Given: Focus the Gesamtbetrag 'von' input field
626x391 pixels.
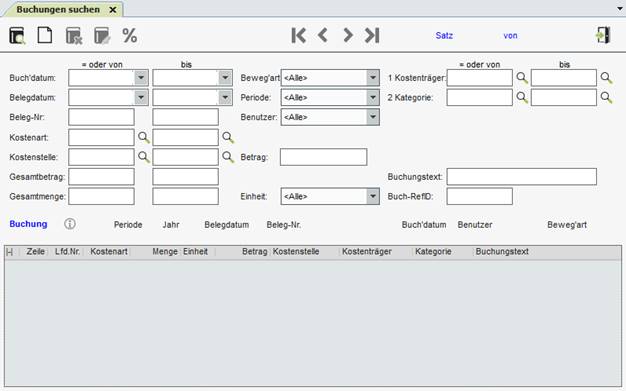Looking at the screenshot, I should (101, 177).
